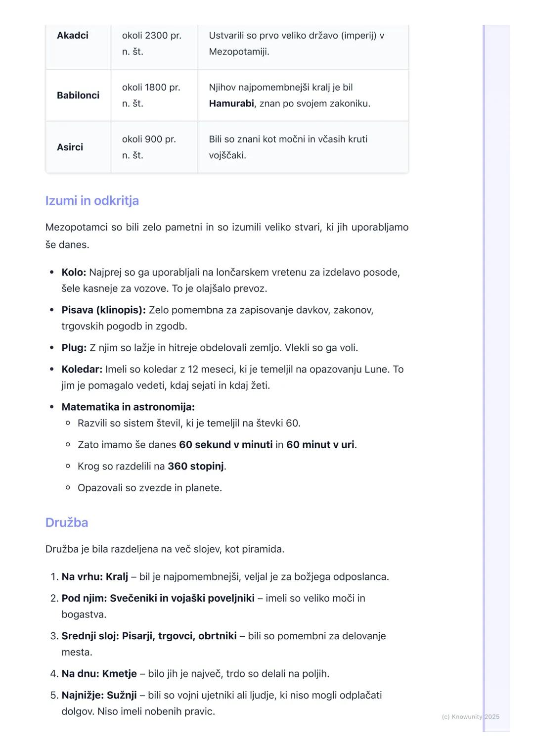Click the bold "Hamurabi" name in table
The image size is (534, 756).
[231, 104]
